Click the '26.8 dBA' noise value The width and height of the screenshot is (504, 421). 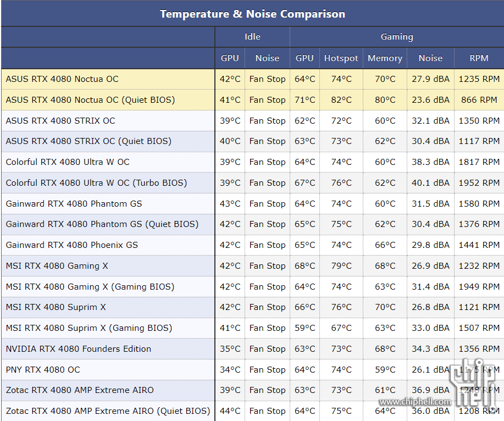(x=431, y=307)
